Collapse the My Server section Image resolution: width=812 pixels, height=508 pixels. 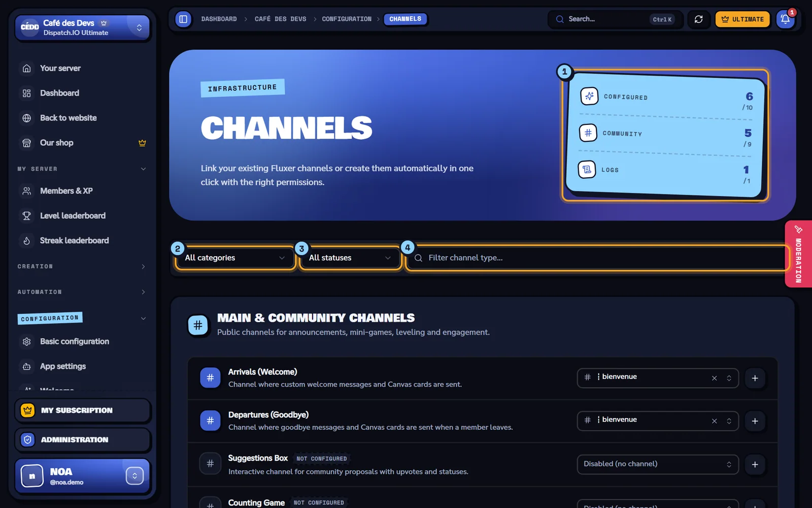point(81,169)
